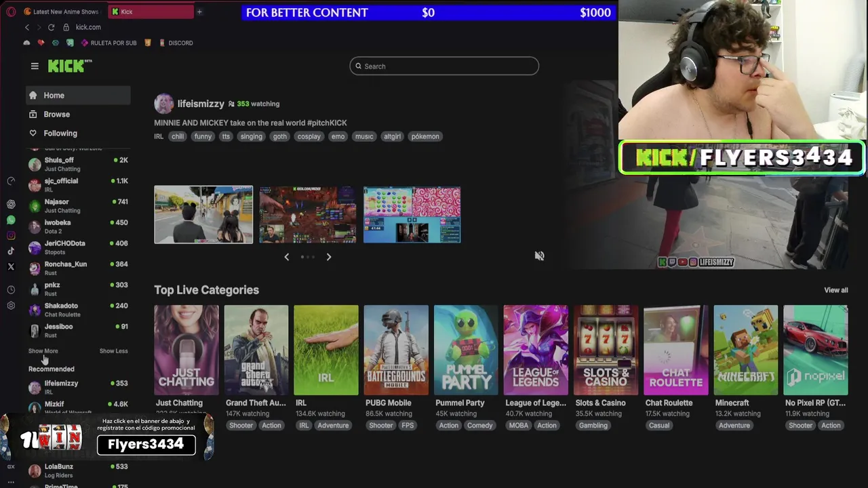This screenshot has width=868, height=488.
Task: Open lifeismizzy featured streamer name
Action: click(201, 104)
